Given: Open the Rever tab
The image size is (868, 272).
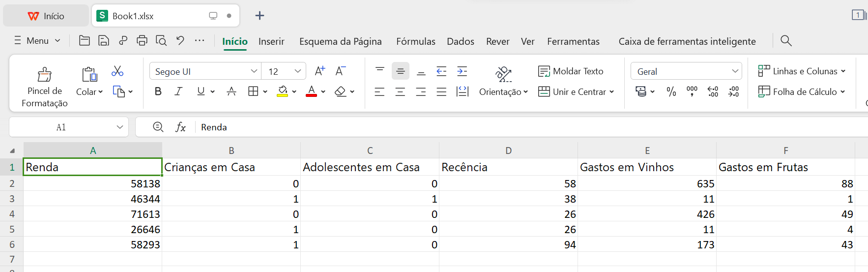Looking at the screenshot, I should tap(498, 41).
